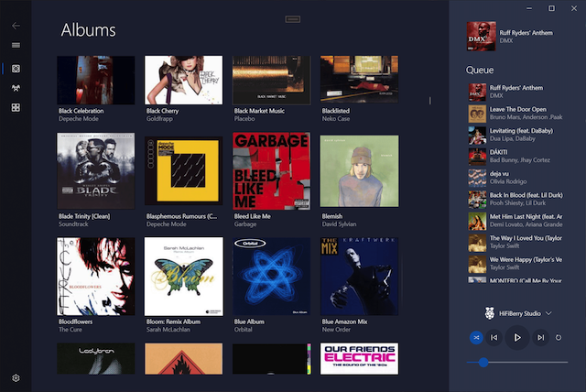Open settings with the gear icon
This screenshot has width=586, height=392.
(16, 378)
